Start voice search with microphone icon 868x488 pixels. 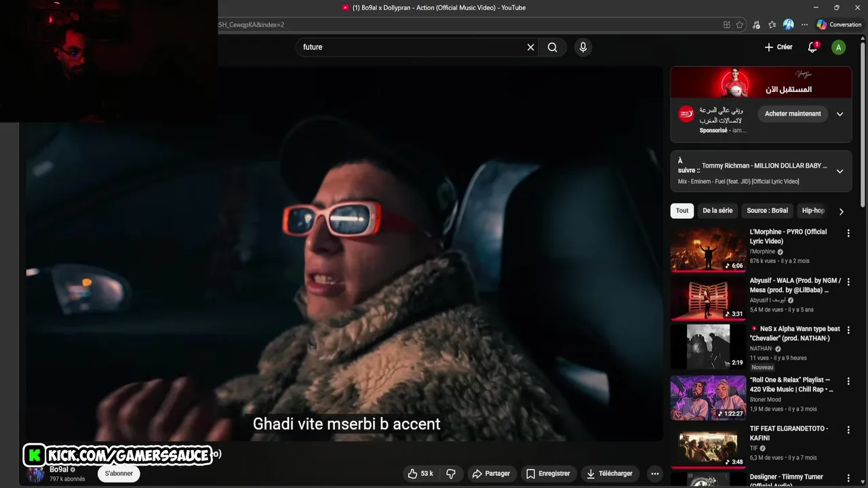click(583, 47)
